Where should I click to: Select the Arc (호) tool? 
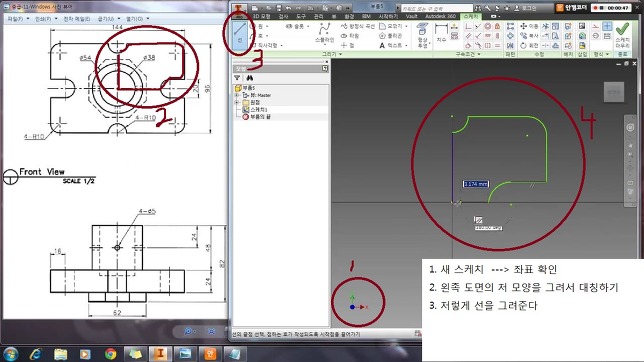tap(255, 36)
